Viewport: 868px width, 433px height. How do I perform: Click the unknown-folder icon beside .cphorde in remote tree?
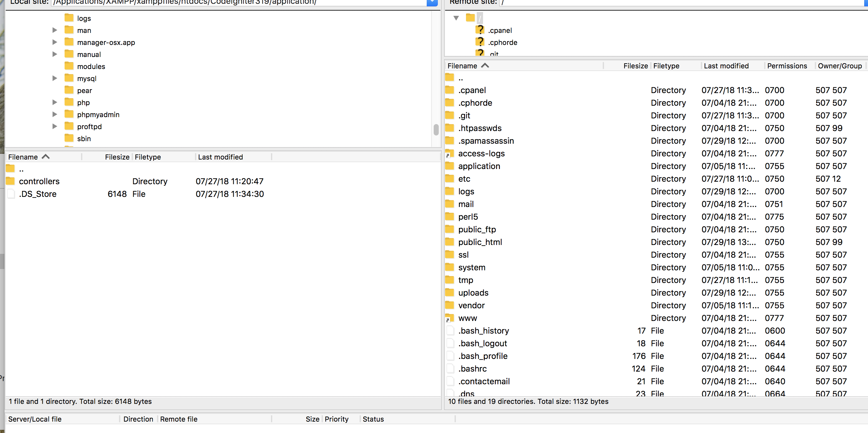coord(480,42)
